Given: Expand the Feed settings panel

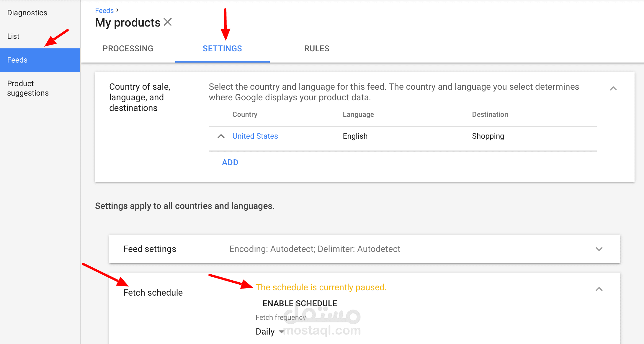Looking at the screenshot, I should pyautogui.click(x=599, y=249).
